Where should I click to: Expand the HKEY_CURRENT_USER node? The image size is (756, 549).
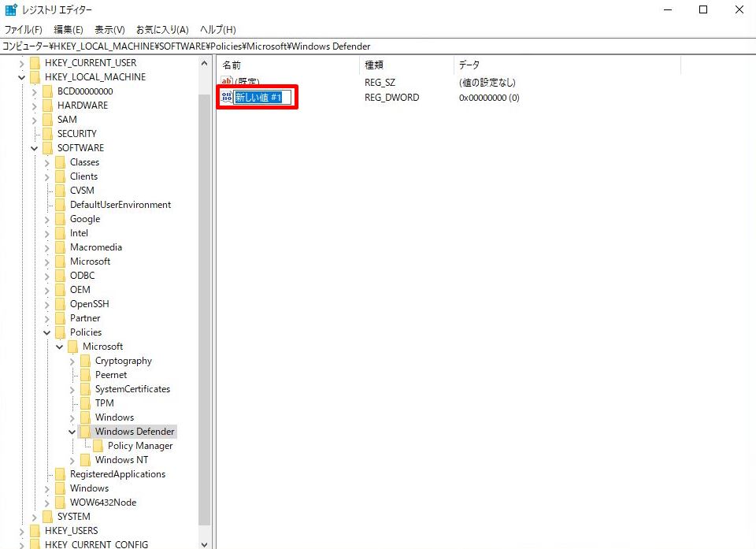coord(22,63)
